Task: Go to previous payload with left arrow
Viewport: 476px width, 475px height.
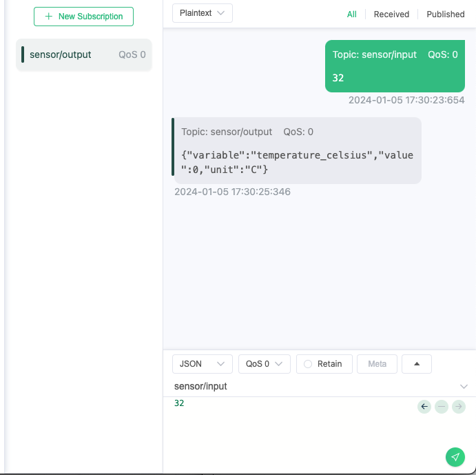Action: [x=424, y=407]
